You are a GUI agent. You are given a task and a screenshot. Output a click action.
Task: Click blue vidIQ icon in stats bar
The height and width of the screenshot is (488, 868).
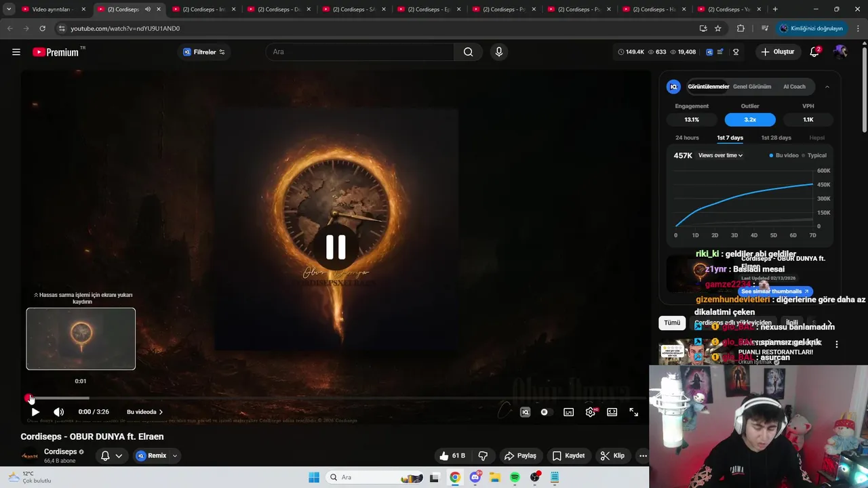(x=709, y=52)
